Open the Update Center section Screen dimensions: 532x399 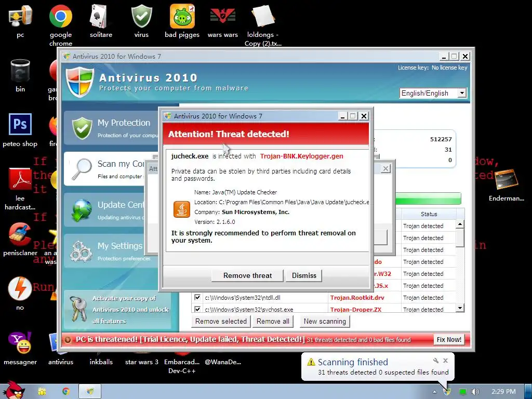coord(105,210)
